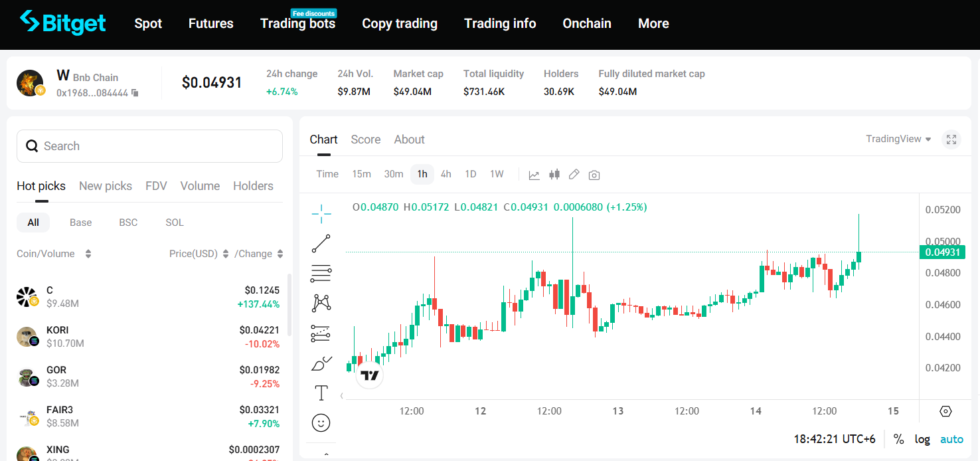Toggle log scale on chart

click(x=922, y=439)
